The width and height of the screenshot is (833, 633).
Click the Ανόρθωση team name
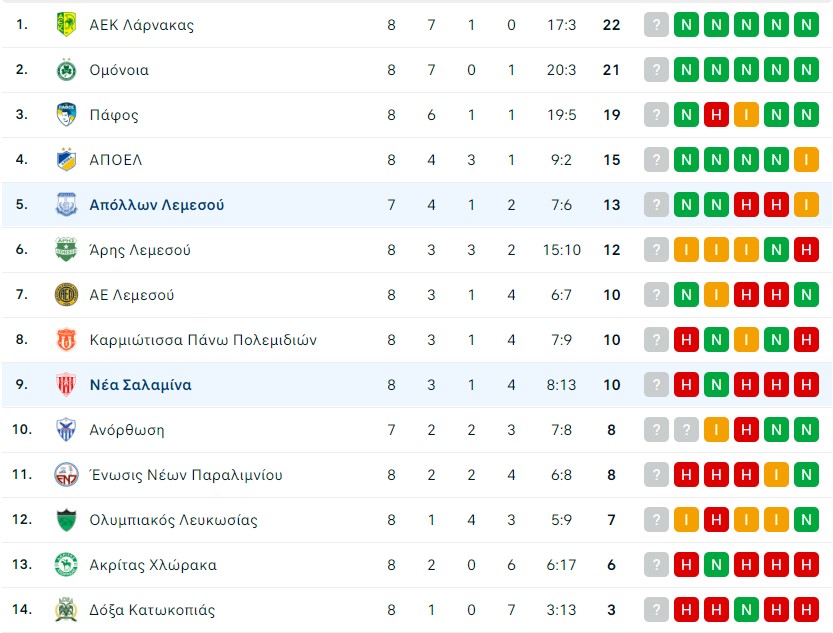coord(126,430)
